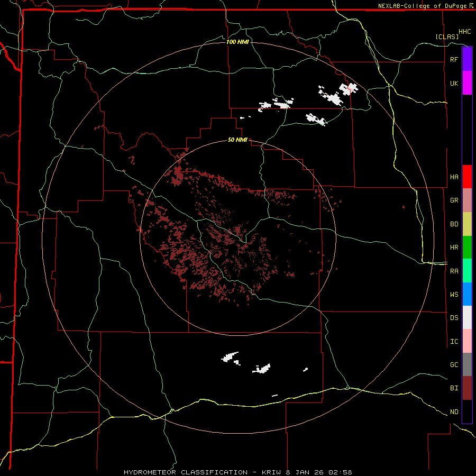This screenshot has width=476, height=476.
Task: Click the GR legend label
Action: [454, 200]
